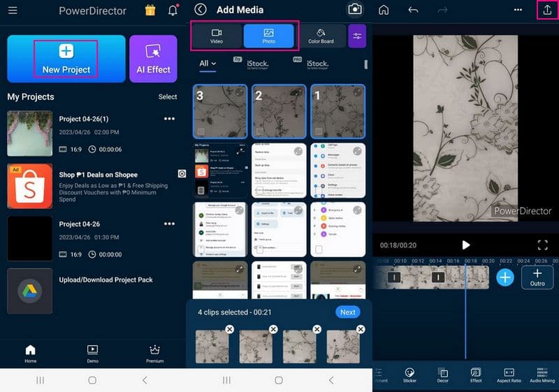Create a New Project
559x392 pixels.
pos(66,59)
